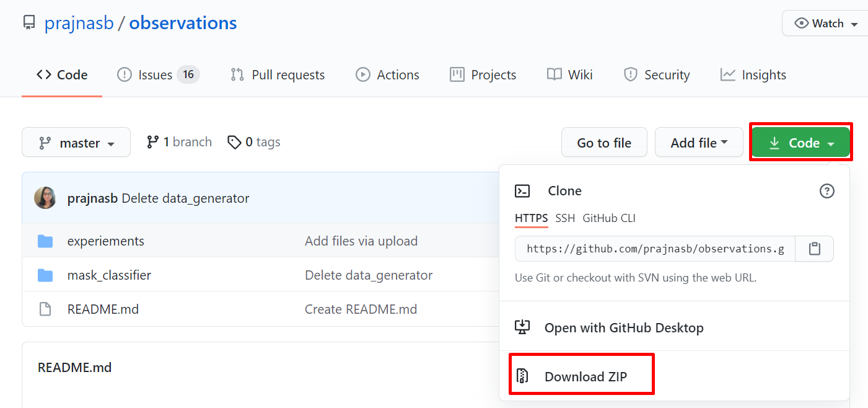Image resolution: width=868 pixels, height=408 pixels.
Task: Click the Projects tab board icon
Action: (457, 75)
